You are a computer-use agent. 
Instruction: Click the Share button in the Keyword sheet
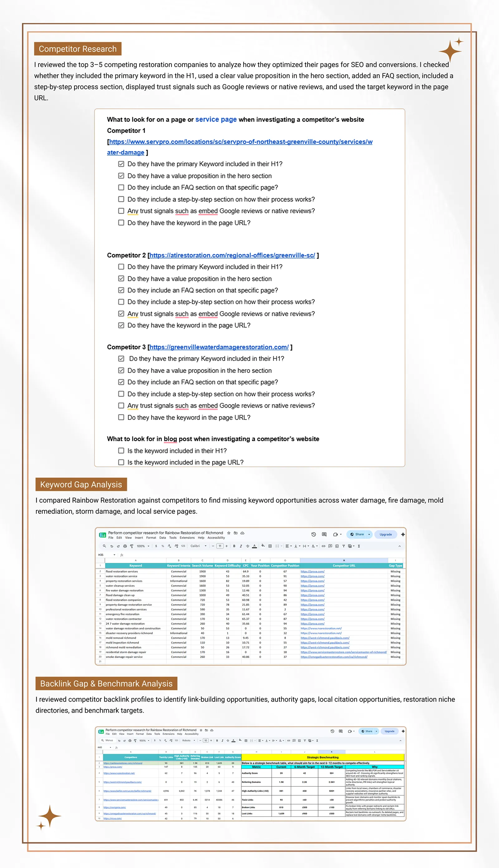(x=356, y=534)
